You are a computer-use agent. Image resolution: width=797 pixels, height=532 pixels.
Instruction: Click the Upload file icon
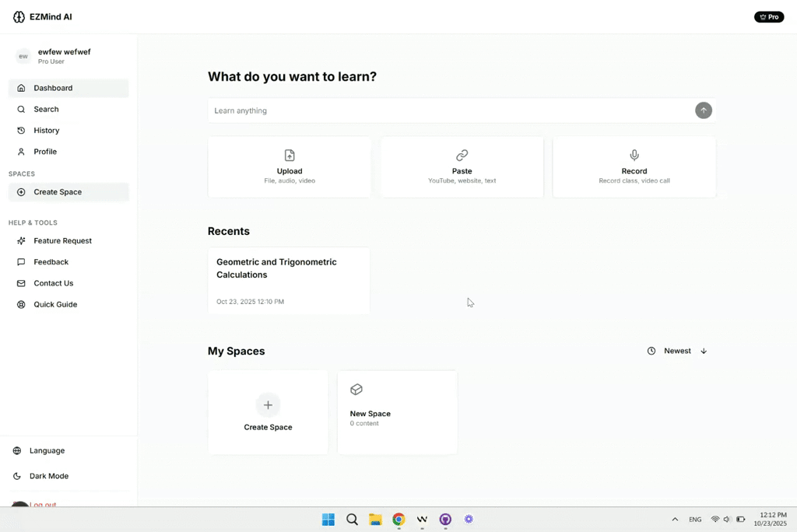coord(290,156)
